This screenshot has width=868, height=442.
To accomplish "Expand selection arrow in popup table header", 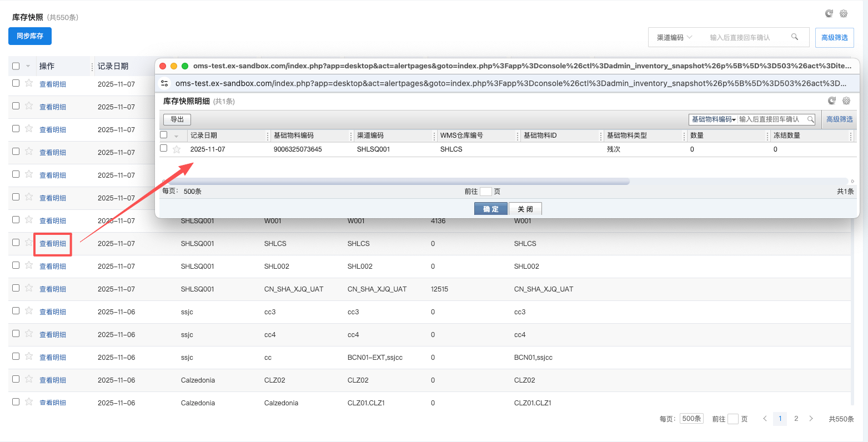I will click(x=177, y=136).
